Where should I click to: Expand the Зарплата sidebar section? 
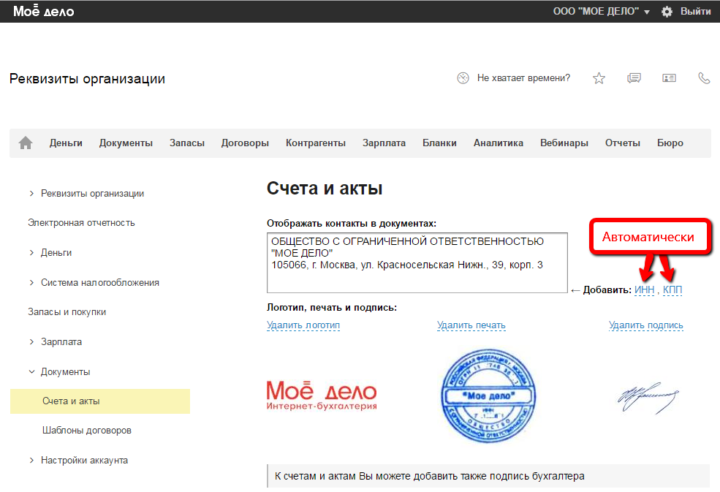[x=56, y=342]
